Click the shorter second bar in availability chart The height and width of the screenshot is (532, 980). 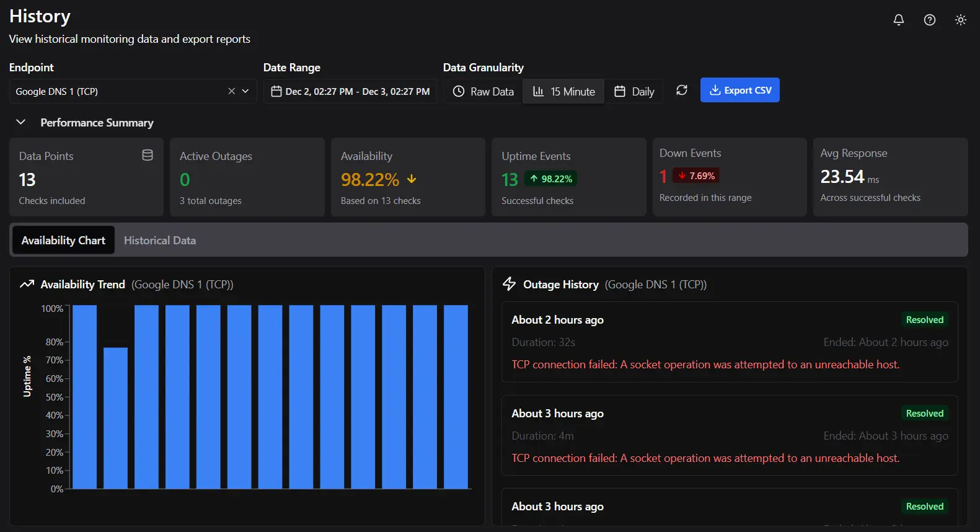(115, 417)
